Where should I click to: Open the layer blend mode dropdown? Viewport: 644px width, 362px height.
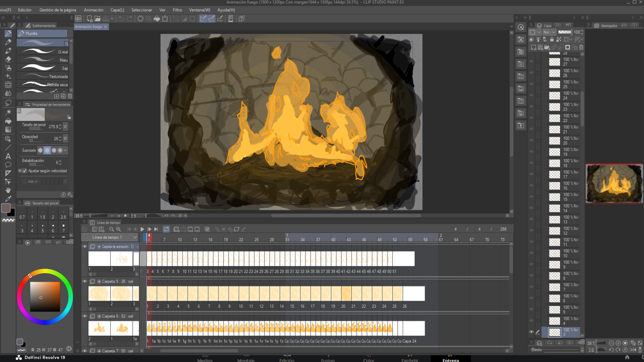click(549, 32)
